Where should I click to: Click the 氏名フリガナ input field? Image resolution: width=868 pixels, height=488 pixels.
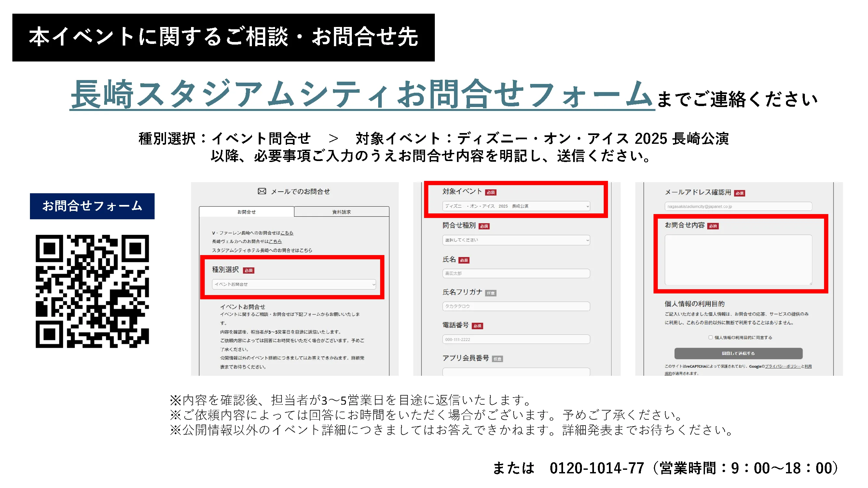516,306
